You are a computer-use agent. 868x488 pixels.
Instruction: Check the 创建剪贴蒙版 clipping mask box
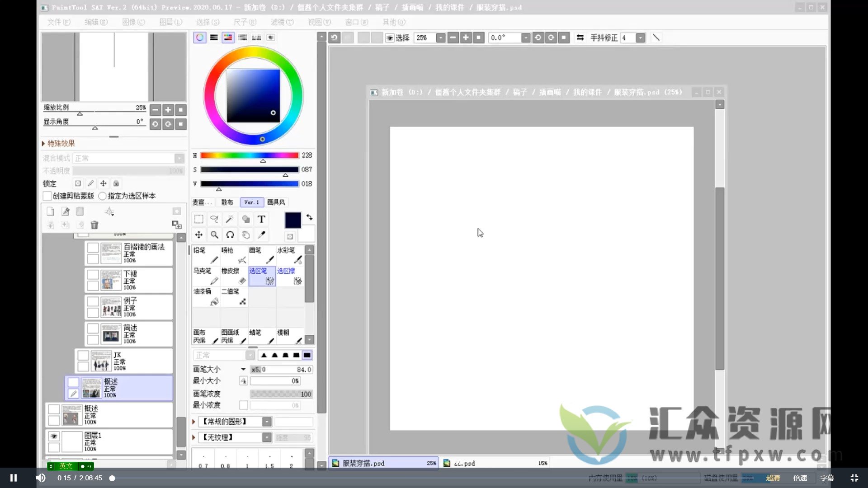[47, 196]
